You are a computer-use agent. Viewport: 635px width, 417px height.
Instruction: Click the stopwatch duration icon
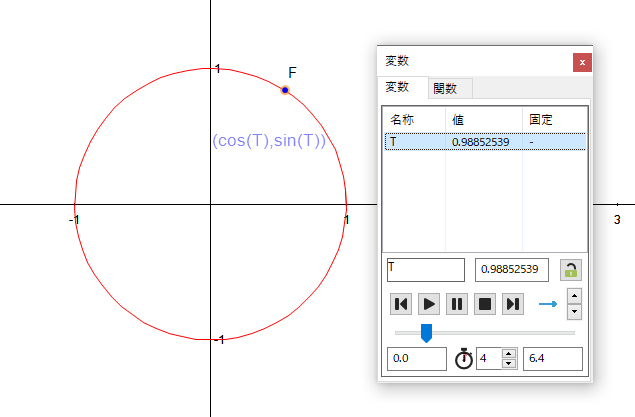[x=464, y=359]
